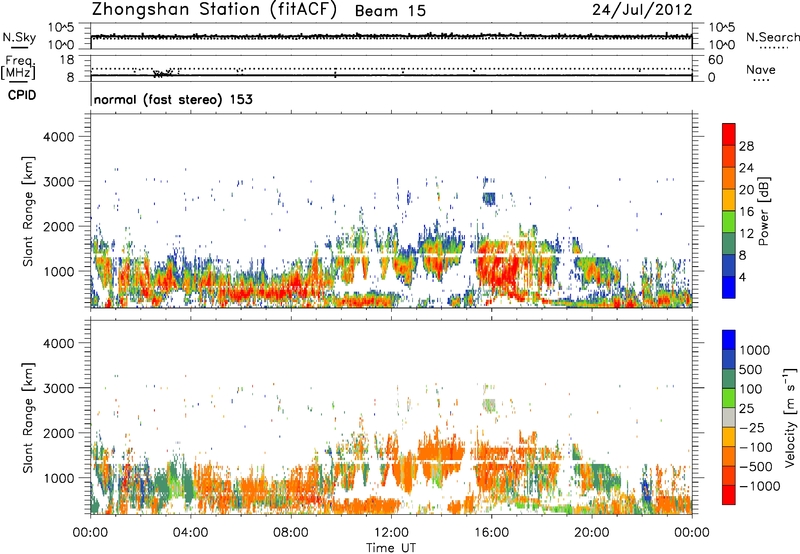Click the "Nave" legend label
The height and width of the screenshot is (554, 800).
pos(761,69)
